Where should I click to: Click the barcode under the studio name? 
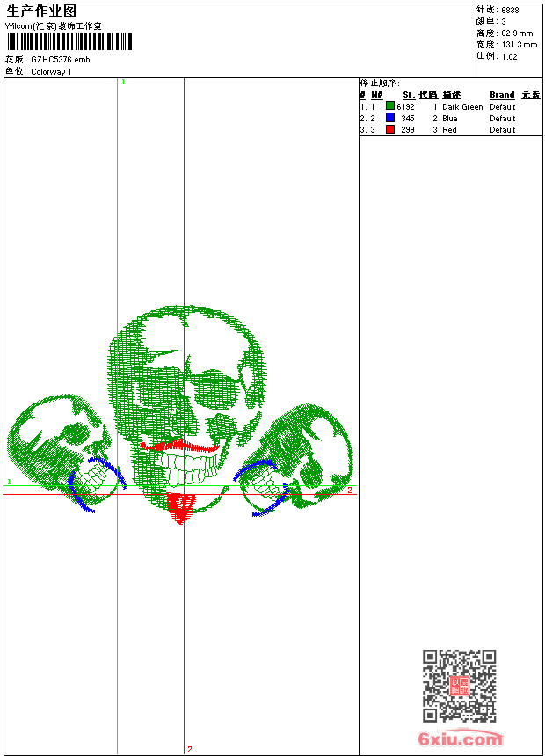click(69, 41)
